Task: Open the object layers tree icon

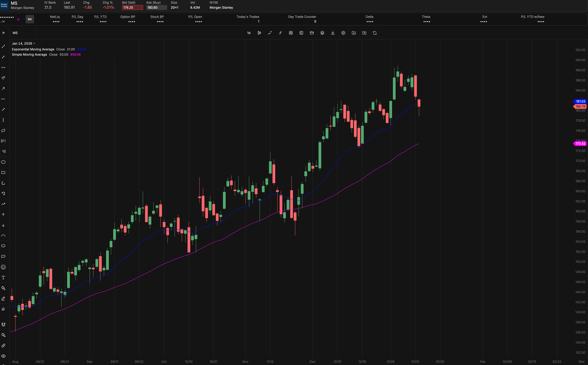Action: pyautogui.click(x=322, y=33)
